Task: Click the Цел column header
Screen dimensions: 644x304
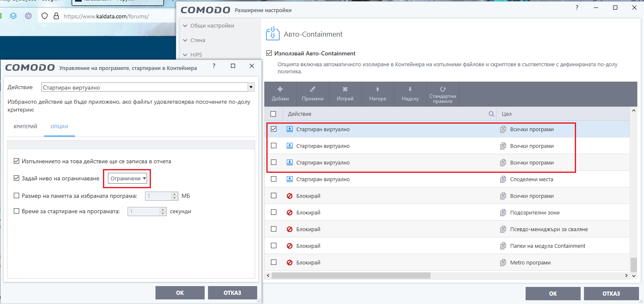Action: (x=564, y=114)
